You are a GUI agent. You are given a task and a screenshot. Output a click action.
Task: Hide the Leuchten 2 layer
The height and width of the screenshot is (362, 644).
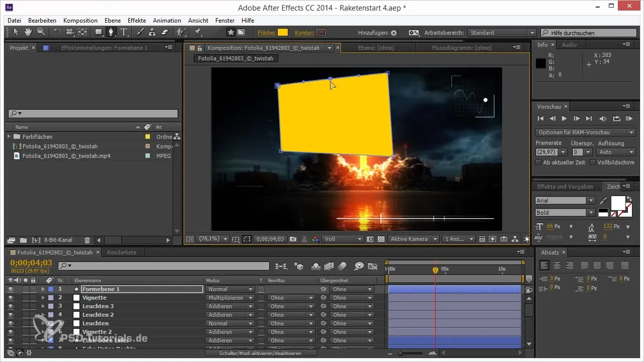pyautogui.click(x=10, y=315)
